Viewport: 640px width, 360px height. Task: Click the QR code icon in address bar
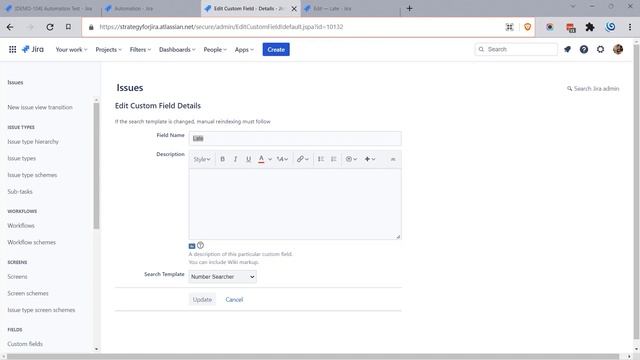point(509,27)
